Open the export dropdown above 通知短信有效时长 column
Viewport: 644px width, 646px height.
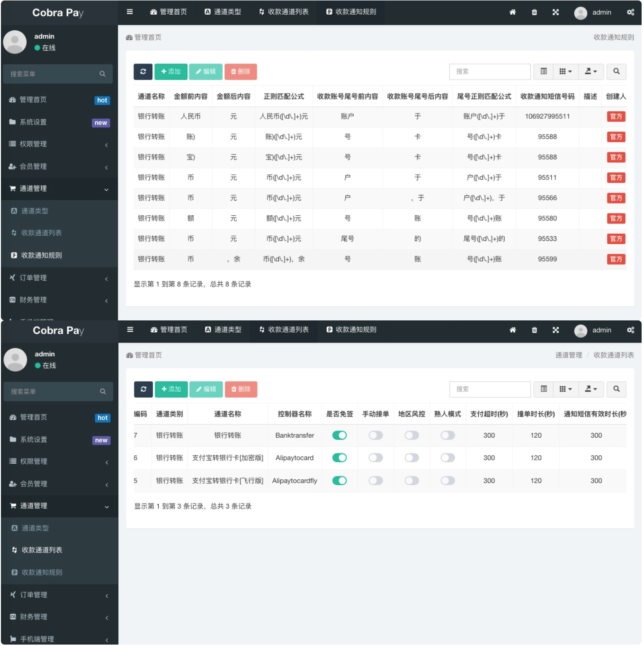[590, 389]
